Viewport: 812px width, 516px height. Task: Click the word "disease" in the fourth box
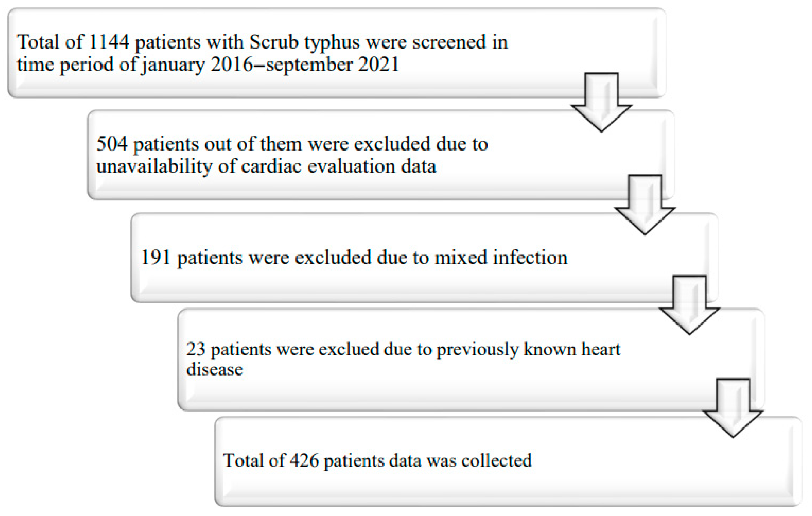(x=215, y=369)
